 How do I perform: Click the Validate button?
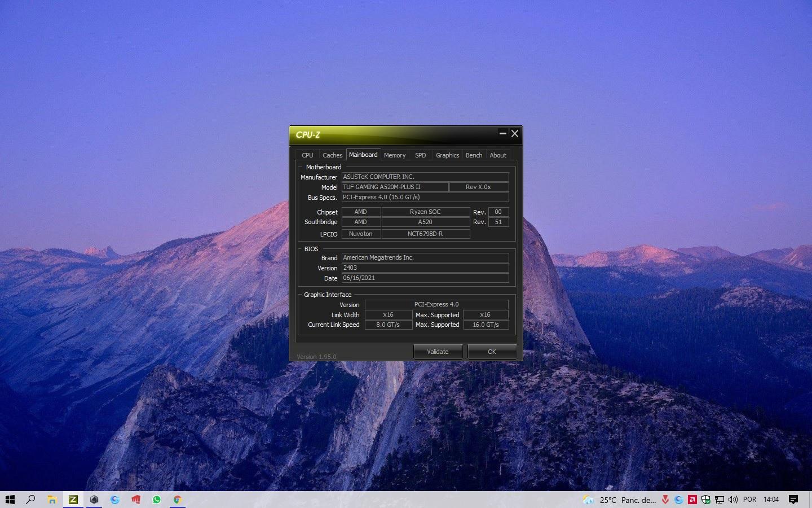pyautogui.click(x=438, y=352)
